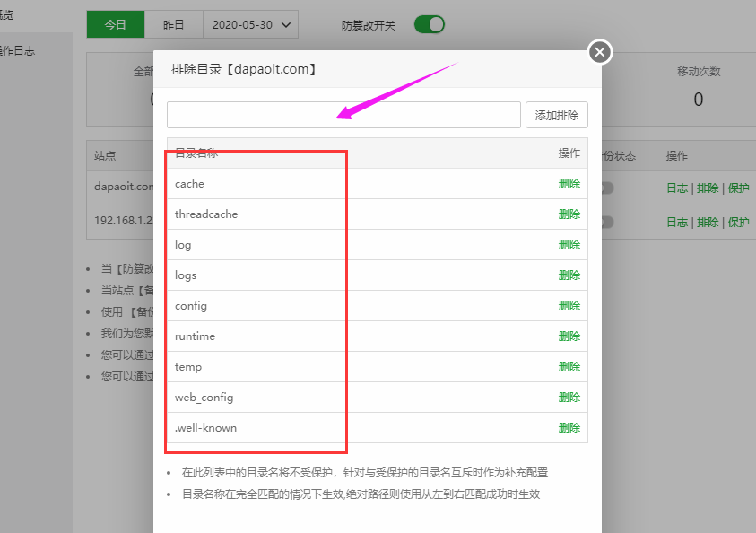This screenshot has height=533, width=756.
Task: Open 日志 for the 192.168.1.2 site
Action: click(677, 223)
